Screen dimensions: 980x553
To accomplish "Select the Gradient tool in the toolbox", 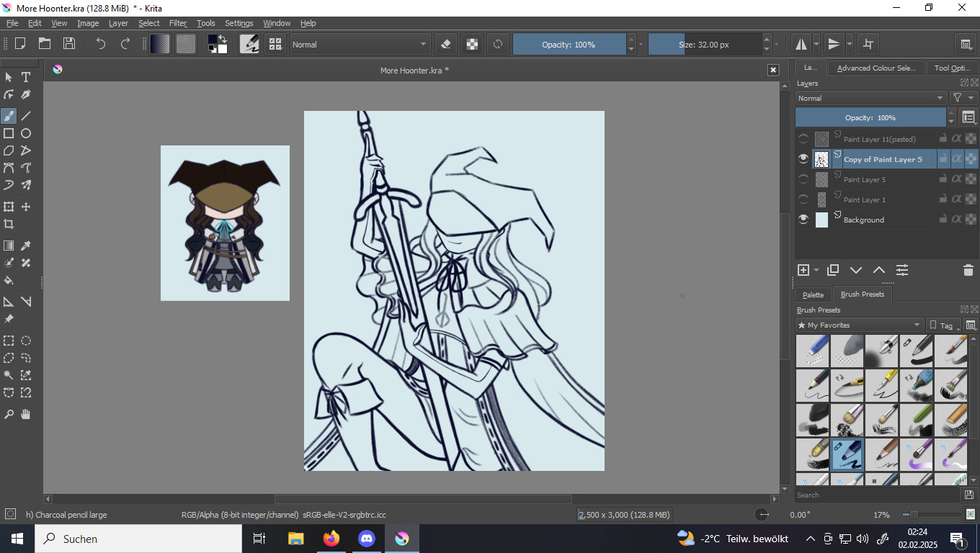I will click(9, 246).
